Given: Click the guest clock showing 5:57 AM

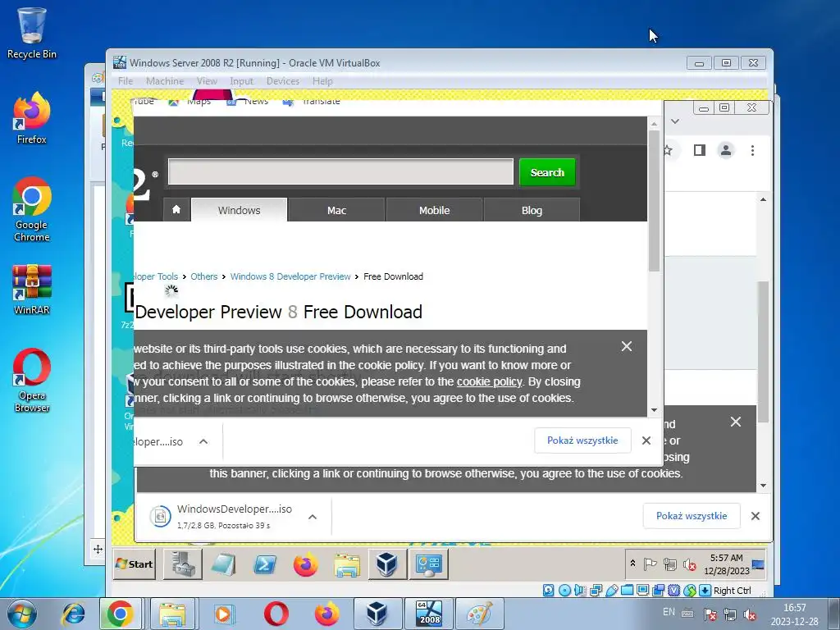Looking at the screenshot, I should click(x=727, y=564).
